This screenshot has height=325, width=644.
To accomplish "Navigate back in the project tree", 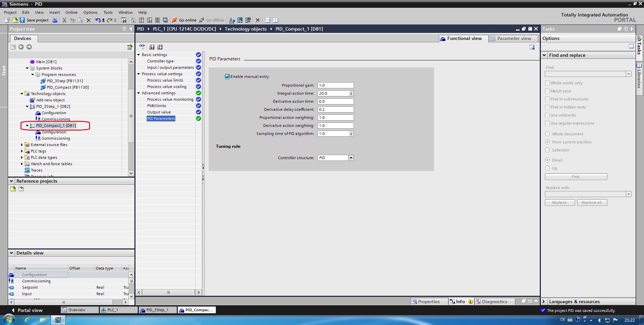I will 21,47.
